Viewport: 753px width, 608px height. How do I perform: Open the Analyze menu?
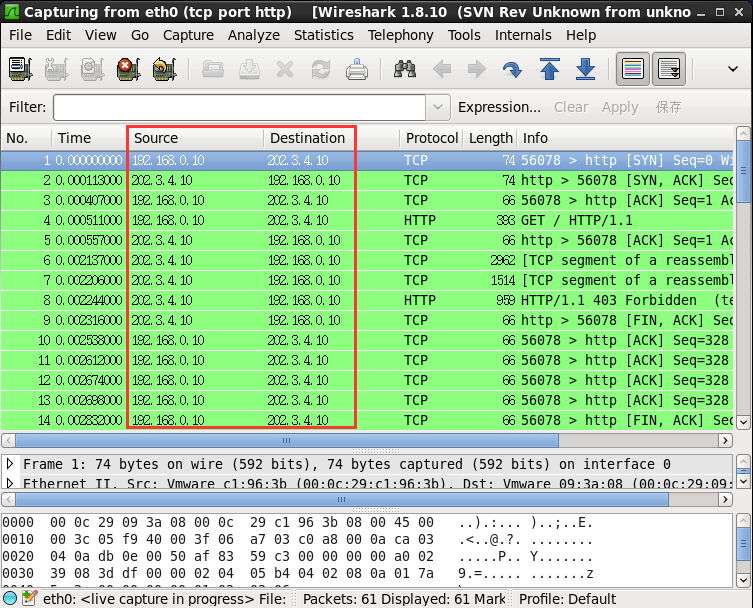pos(254,35)
